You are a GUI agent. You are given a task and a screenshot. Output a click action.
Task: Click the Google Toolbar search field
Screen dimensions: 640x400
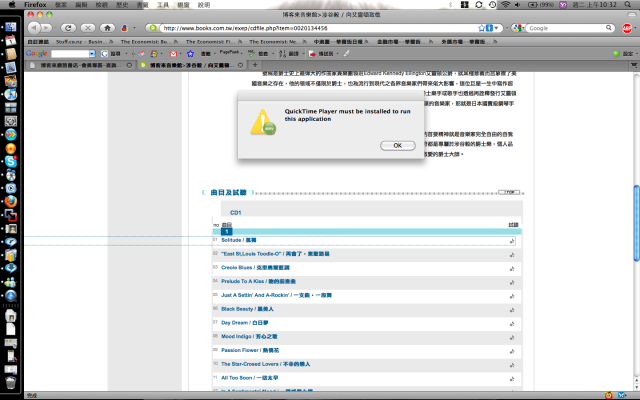pyautogui.click(x=70, y=53)
